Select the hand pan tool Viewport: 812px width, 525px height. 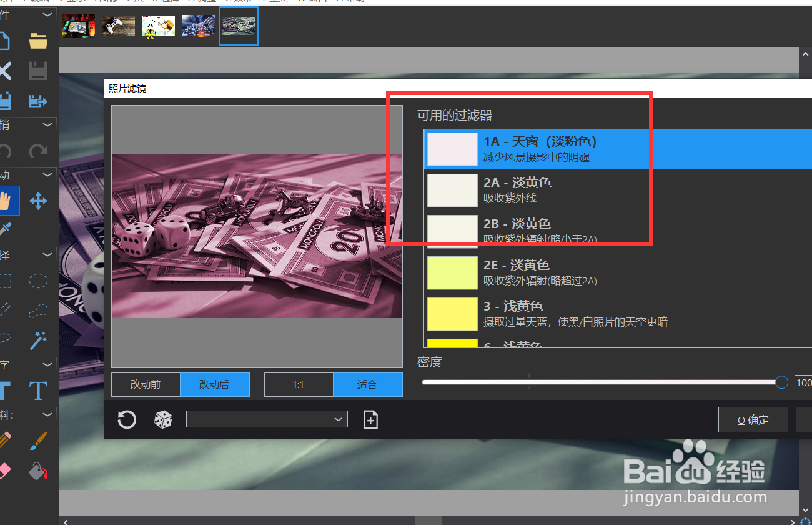5,201
